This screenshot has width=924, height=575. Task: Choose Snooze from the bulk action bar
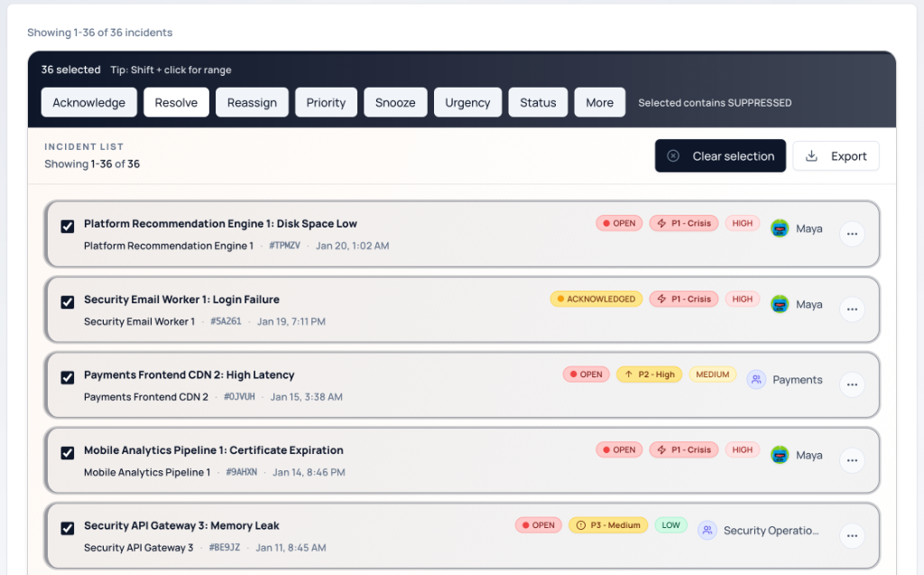click(x=395, y=103)
